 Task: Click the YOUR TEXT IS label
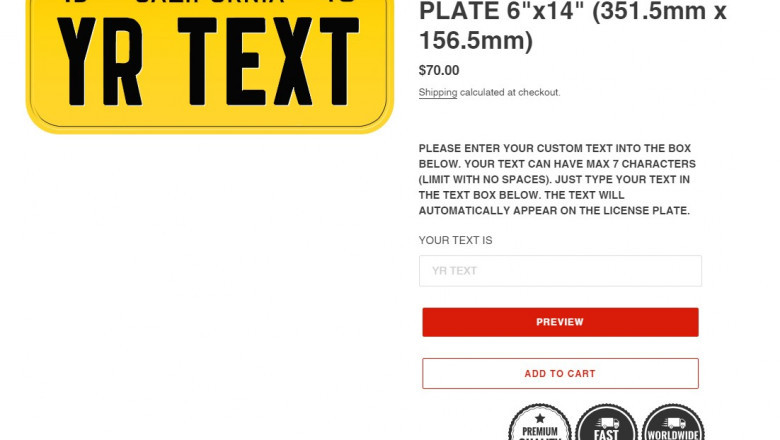455,241
